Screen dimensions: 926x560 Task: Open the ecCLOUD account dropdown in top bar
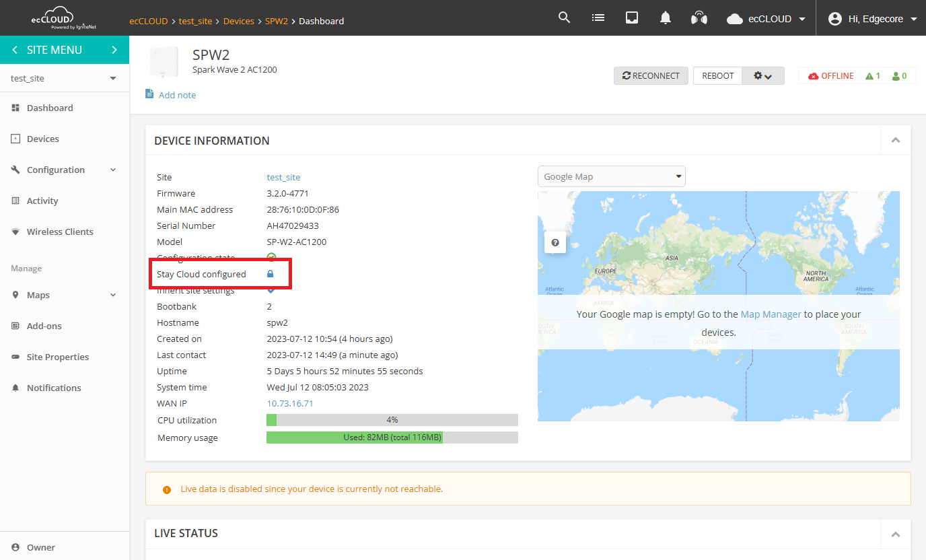pos(766,19)
